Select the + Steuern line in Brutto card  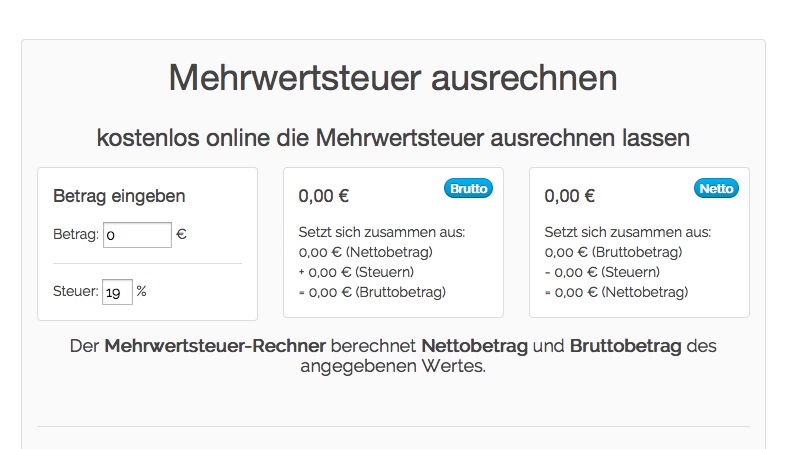(356, 272)
